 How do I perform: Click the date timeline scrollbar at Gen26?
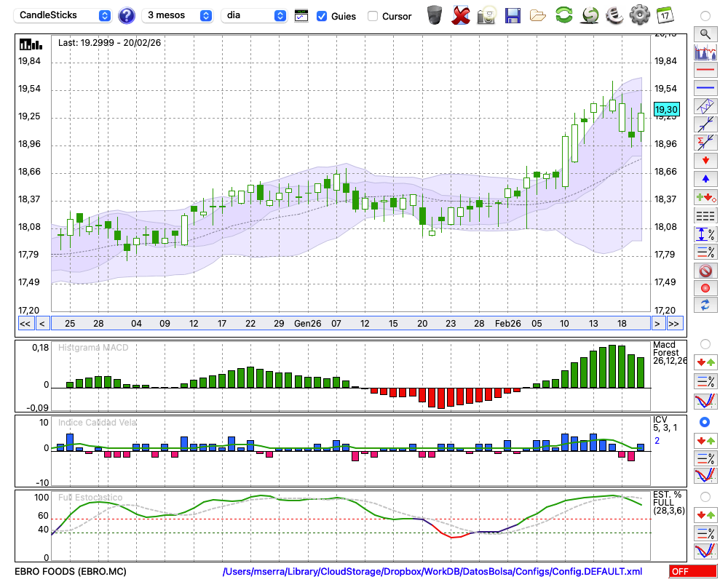[307, 324]
